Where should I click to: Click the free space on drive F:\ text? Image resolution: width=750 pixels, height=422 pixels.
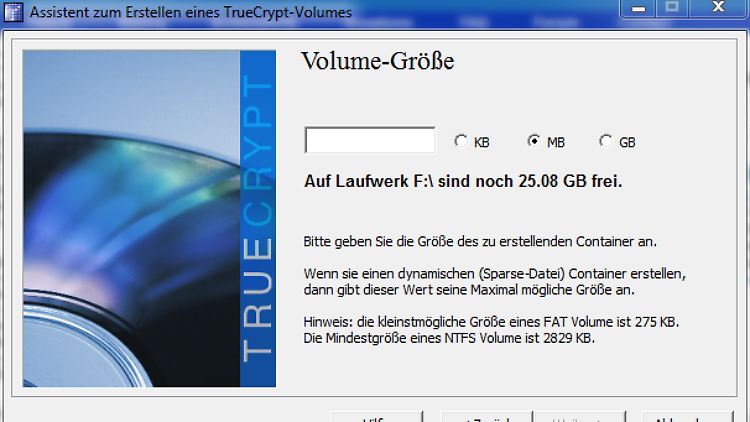click(463, 182)
